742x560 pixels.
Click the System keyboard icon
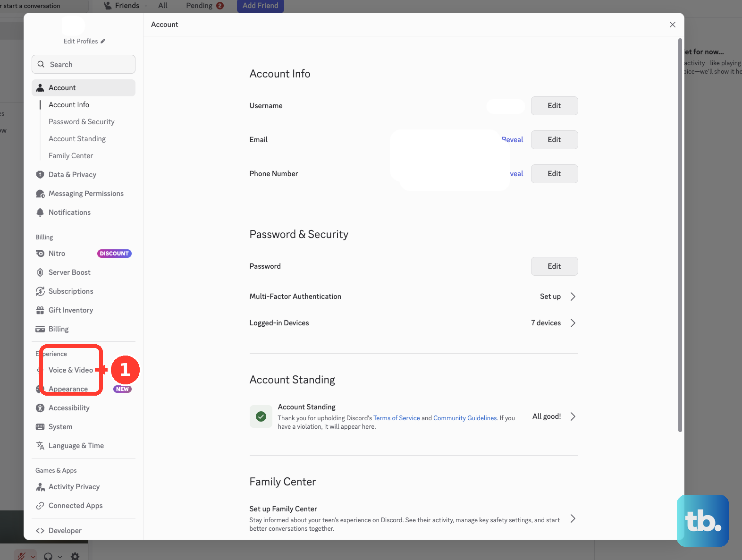[x=40, y=427]
